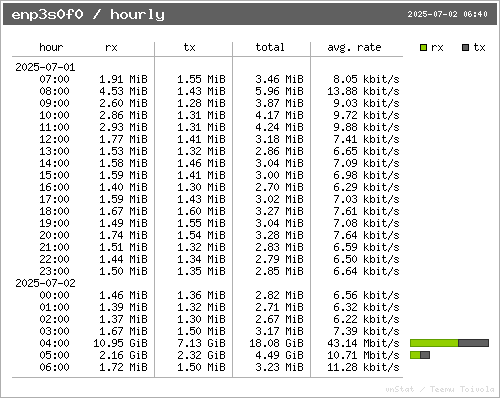Click hour label 13:00
The height and width of the screenshot is (398, 500).
point(54,151)
